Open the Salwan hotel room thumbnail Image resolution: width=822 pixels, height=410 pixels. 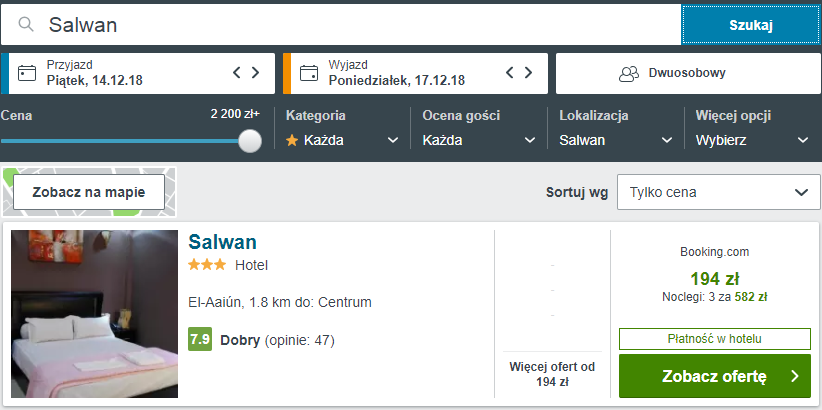pyautogui.click(x=94, y=314)
